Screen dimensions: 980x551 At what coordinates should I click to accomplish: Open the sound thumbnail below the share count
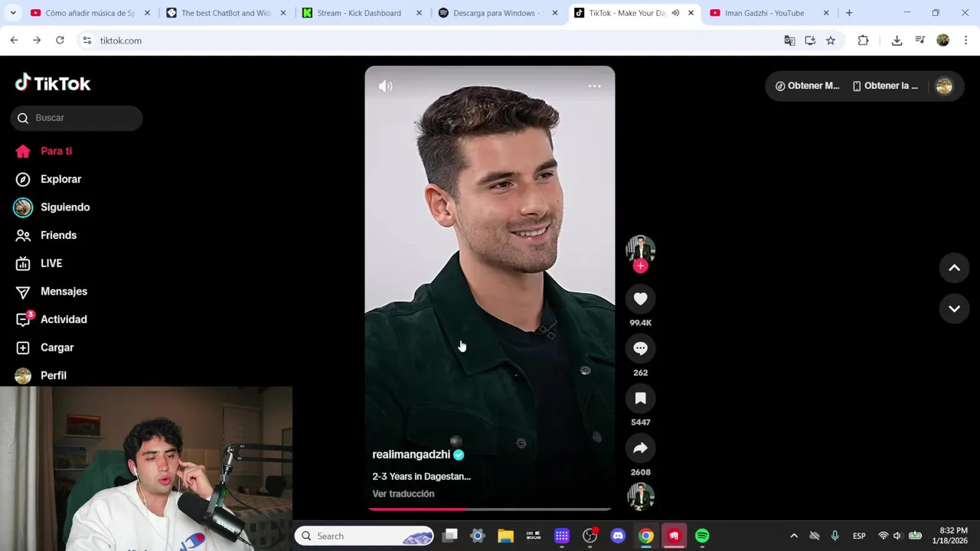coord(641,497)
